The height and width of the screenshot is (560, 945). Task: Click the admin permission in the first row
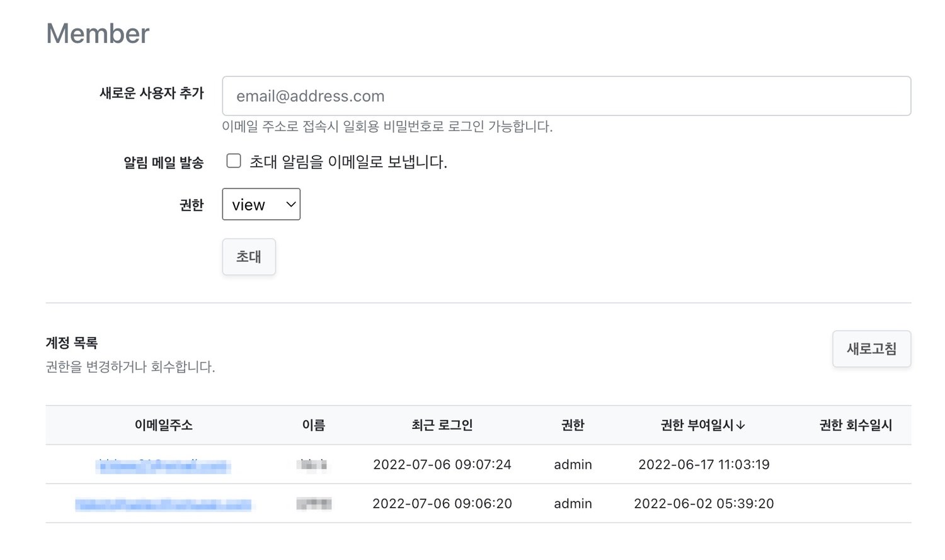point(573,464)
